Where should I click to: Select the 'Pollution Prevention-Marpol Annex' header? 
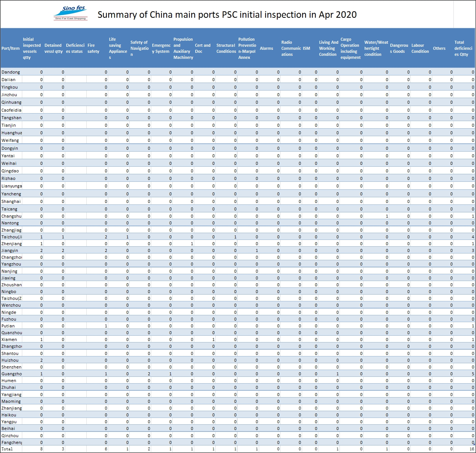[247, 48]
